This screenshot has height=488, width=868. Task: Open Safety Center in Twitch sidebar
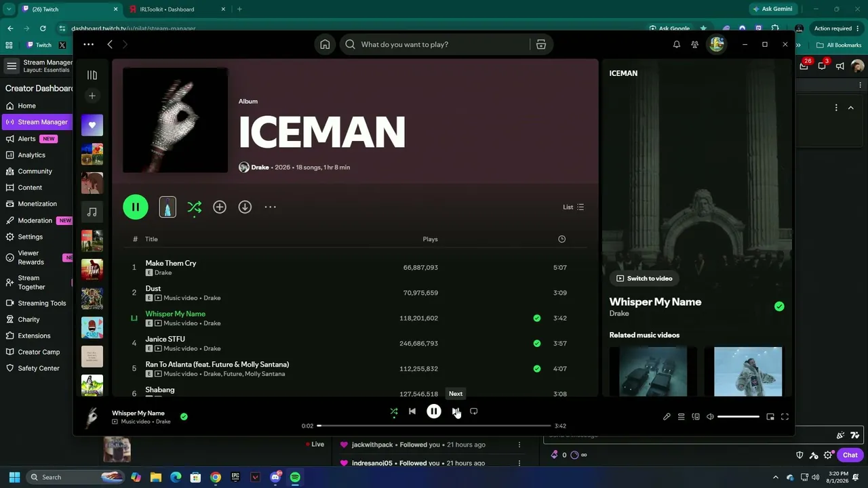(37, 368)
